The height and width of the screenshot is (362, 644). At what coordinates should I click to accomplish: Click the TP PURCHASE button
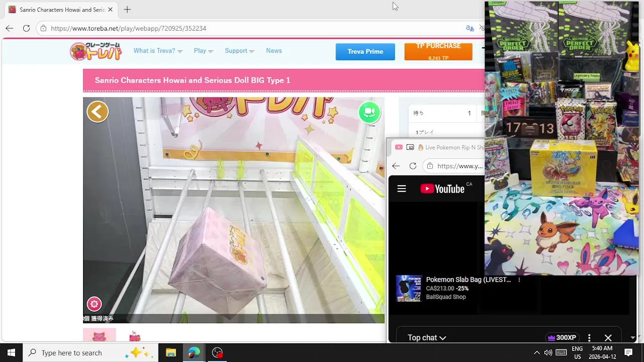(438, 51)
